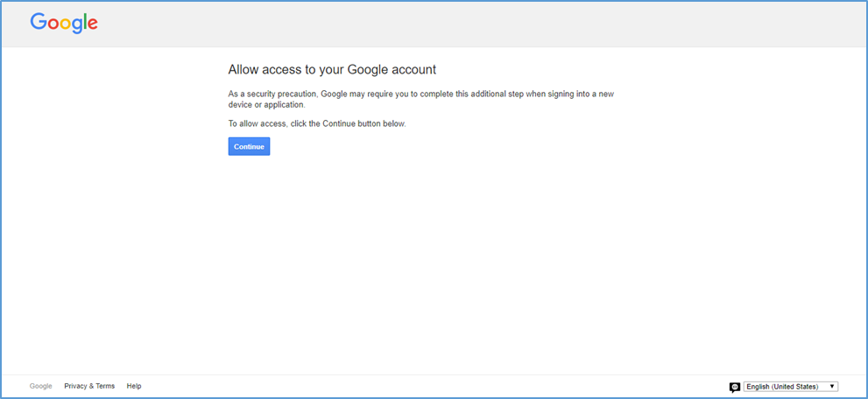Click the speech bubble icon beside language selector
Viewport: 868px width, 399px height.
coord(735,387)
